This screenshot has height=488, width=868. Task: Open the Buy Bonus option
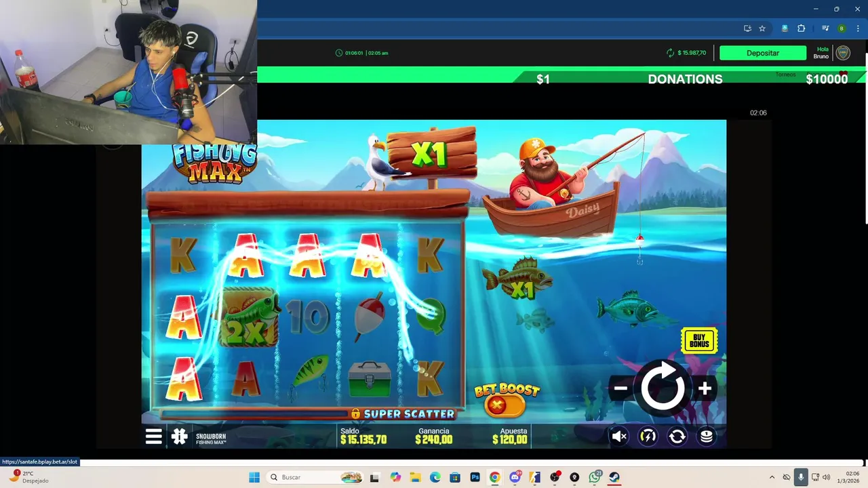[699, 340]
